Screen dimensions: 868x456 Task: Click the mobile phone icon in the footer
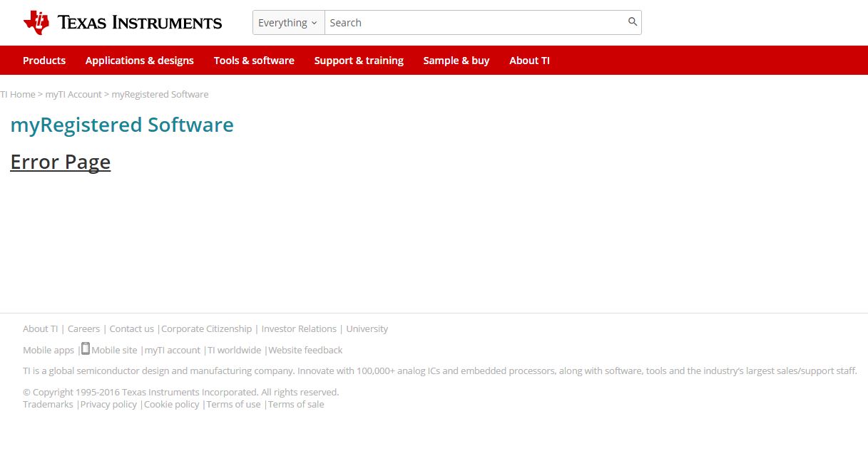85,348
